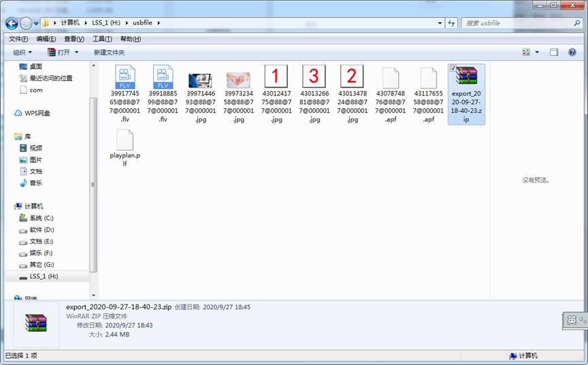Select the first FLV video file 3991774565
This screenshot has width=588, height=365.
pos(125,78)
